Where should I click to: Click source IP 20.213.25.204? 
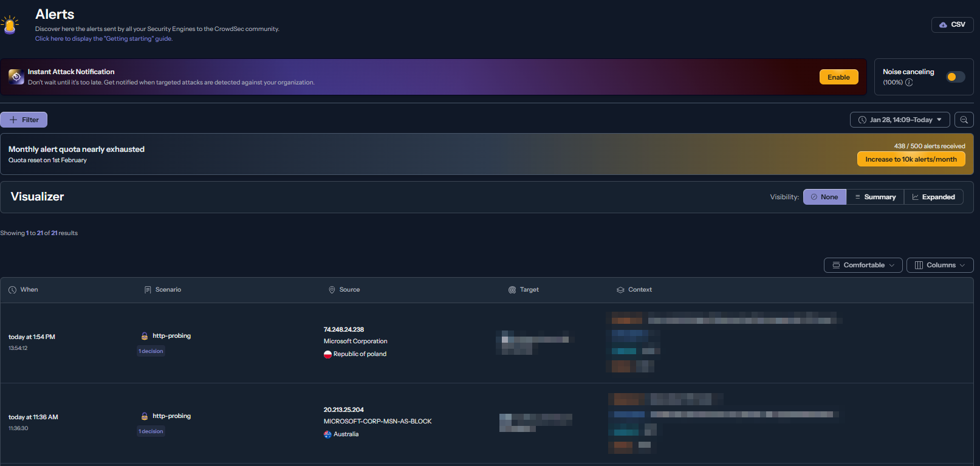[x=344, y=410]
